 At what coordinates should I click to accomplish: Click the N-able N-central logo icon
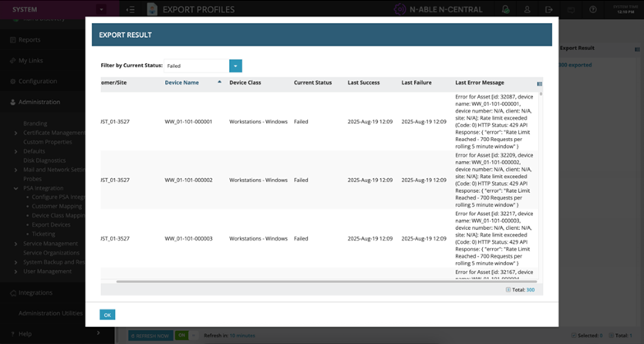coord(400,10)
